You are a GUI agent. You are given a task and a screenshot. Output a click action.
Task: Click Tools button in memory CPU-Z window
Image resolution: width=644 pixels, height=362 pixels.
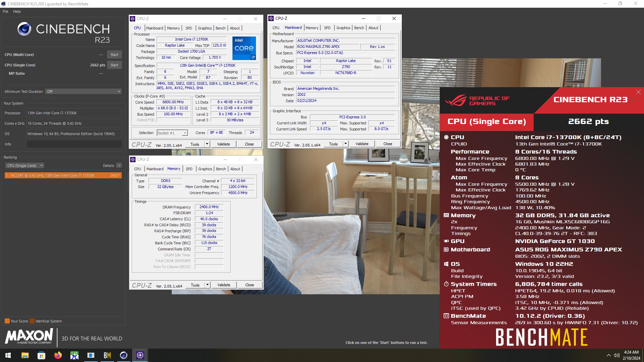point(195,285)
